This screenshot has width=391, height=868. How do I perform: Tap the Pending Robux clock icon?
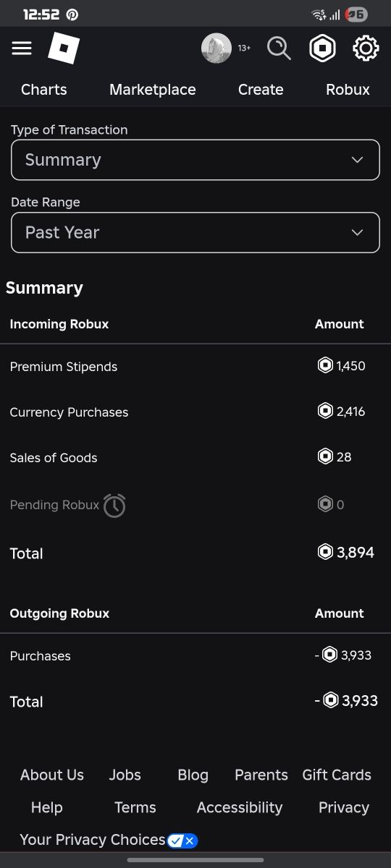(114, 506)
